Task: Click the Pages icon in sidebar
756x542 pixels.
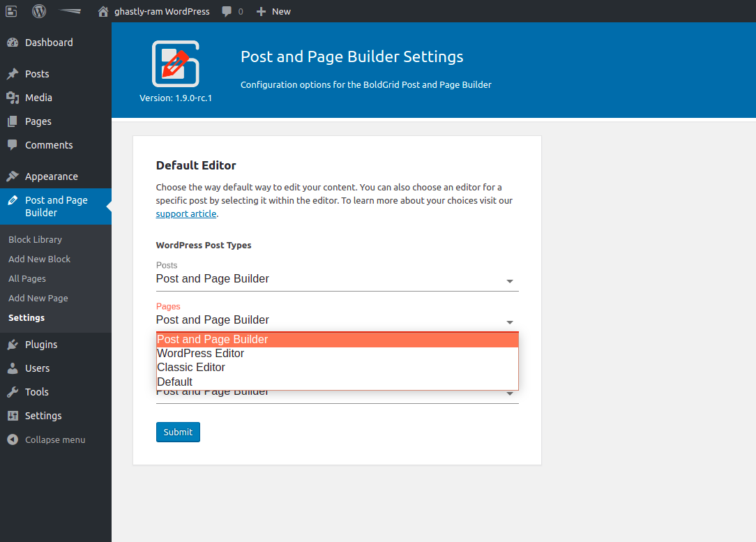Action: [x=13, y=121]
